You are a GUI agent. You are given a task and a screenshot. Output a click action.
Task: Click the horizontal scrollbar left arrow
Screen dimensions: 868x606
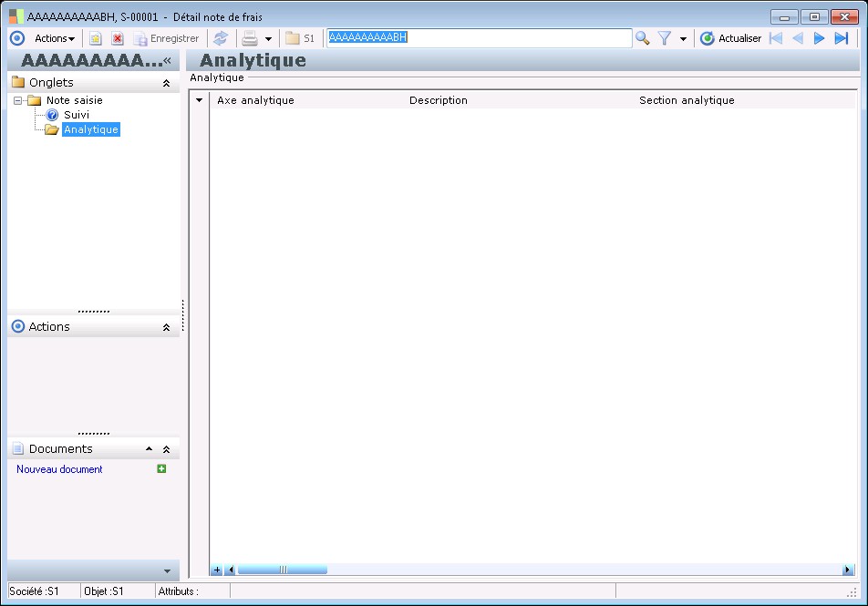click(231, 570)
